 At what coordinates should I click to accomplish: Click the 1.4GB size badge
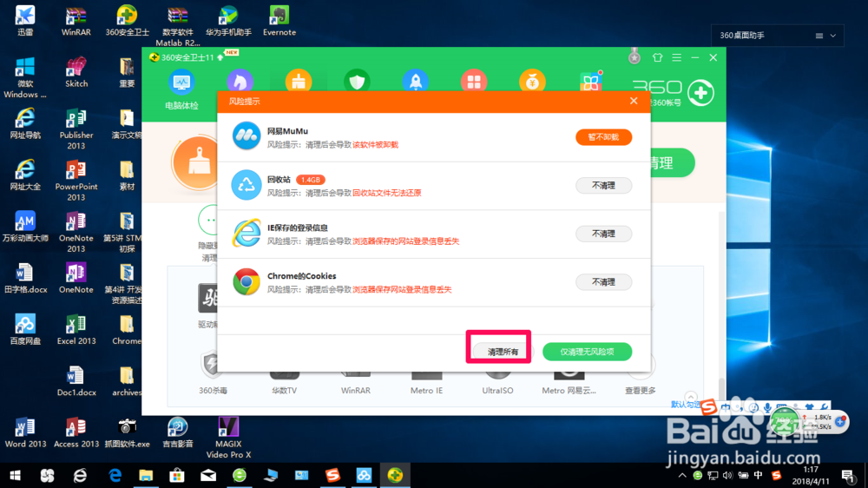tap(311, 180)
